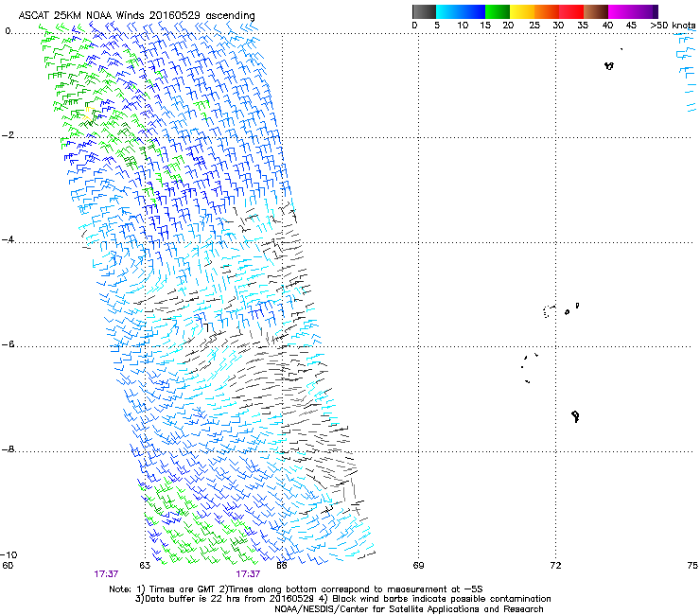The height and width of the screenshot is (615, 700).
Task: Click the gray 0-5 knots color bar segment
Action: click(424, 11)
